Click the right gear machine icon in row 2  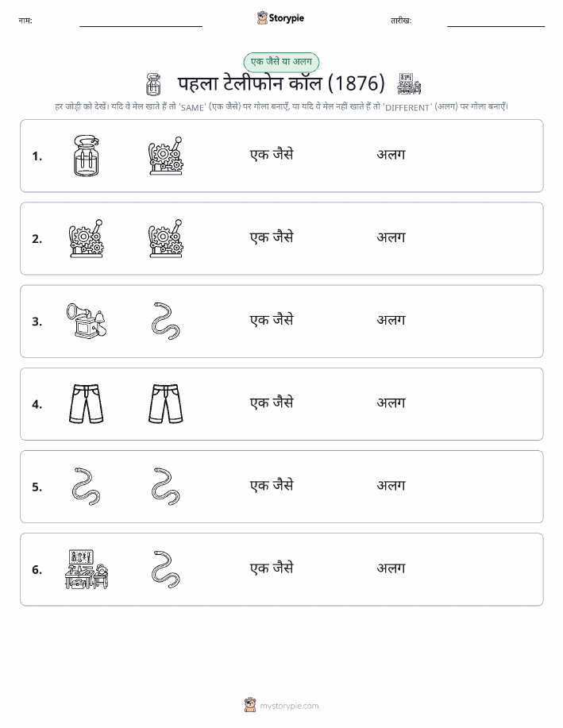(x=166, y=238)
